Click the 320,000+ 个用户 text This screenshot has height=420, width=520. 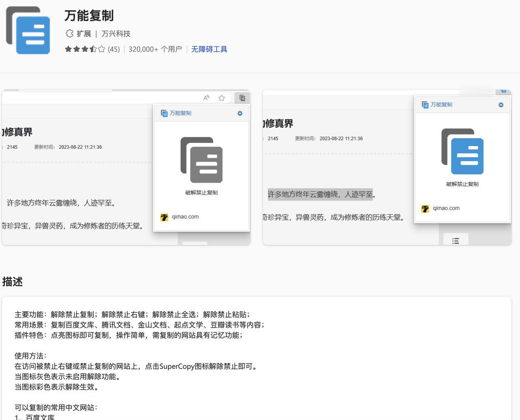(x=155, y=49)
